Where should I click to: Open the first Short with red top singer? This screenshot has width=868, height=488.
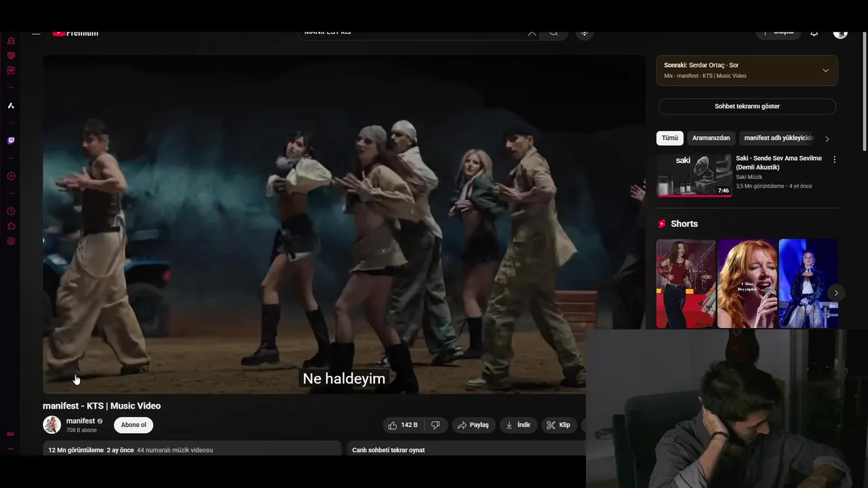[686, 283]
